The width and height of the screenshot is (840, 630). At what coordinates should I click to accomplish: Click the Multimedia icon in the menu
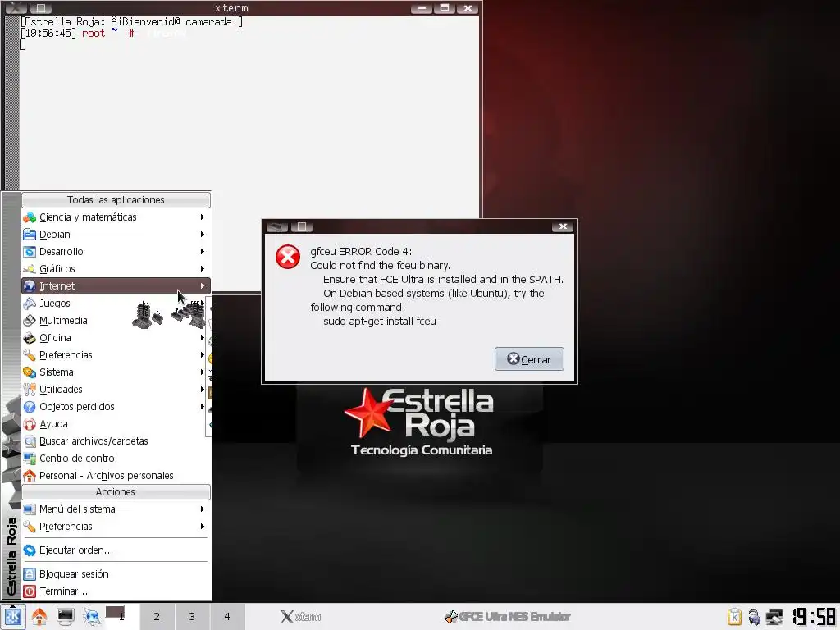pos(30,321)
